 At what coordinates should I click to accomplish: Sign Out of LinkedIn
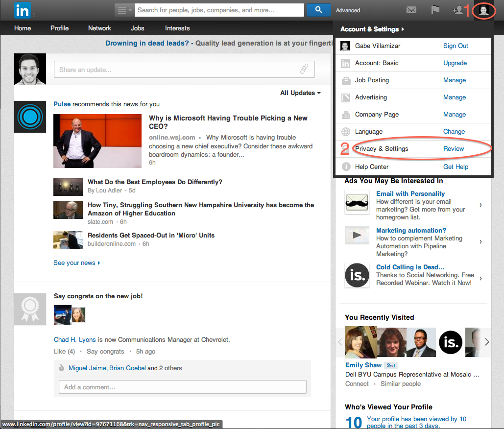[456, 46]
